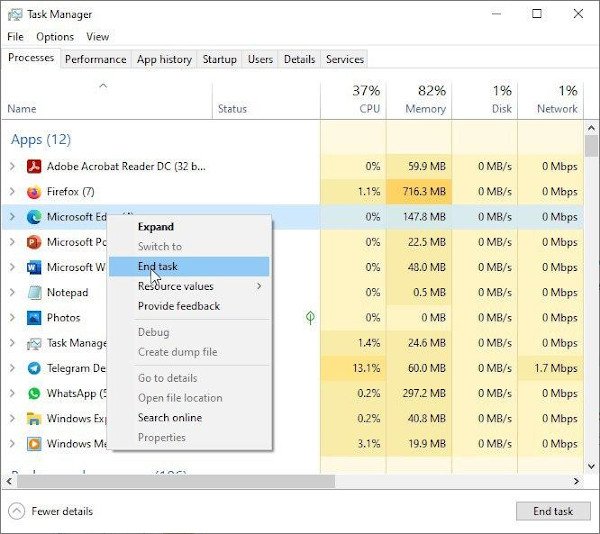
Task: Switch to the Startup tab
Action: [x=220, y=59]
